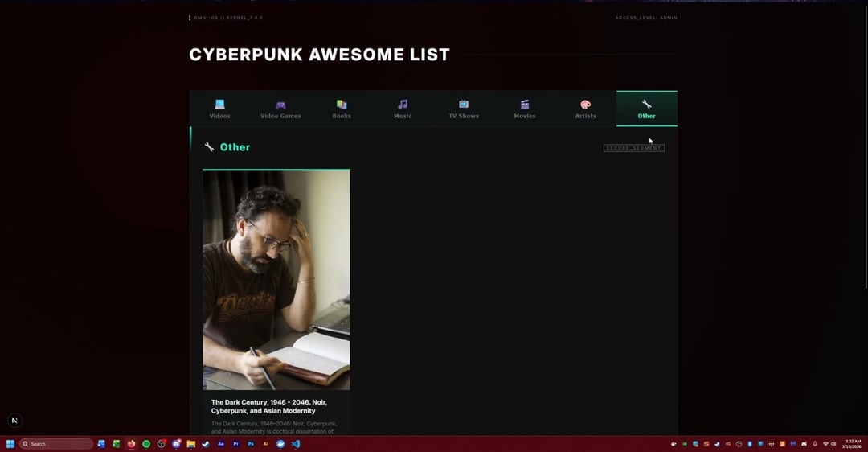Open The Dark Century card image
This screenshot has width=868, height=452.
[276, 279]
